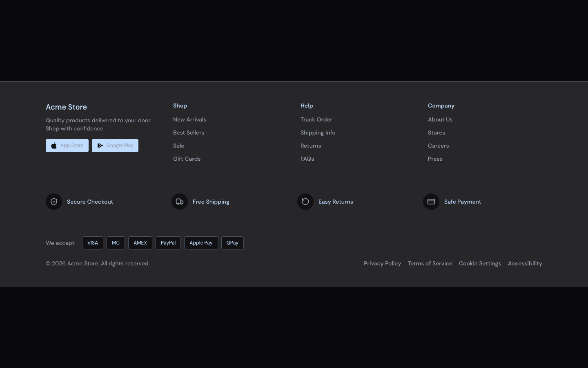This screenshot has width=588, height=368.
Task: Select the VISA payment badge
Action: coord(93,243)
